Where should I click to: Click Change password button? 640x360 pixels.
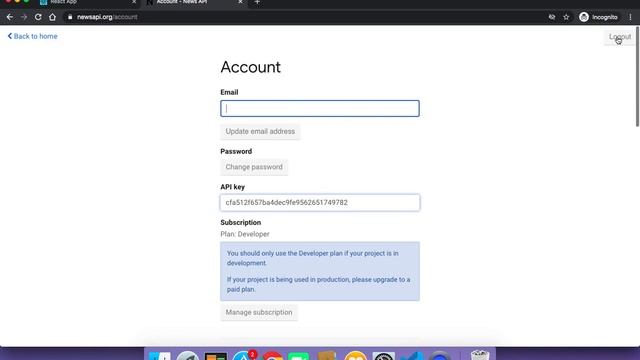(x=254, y=167)
